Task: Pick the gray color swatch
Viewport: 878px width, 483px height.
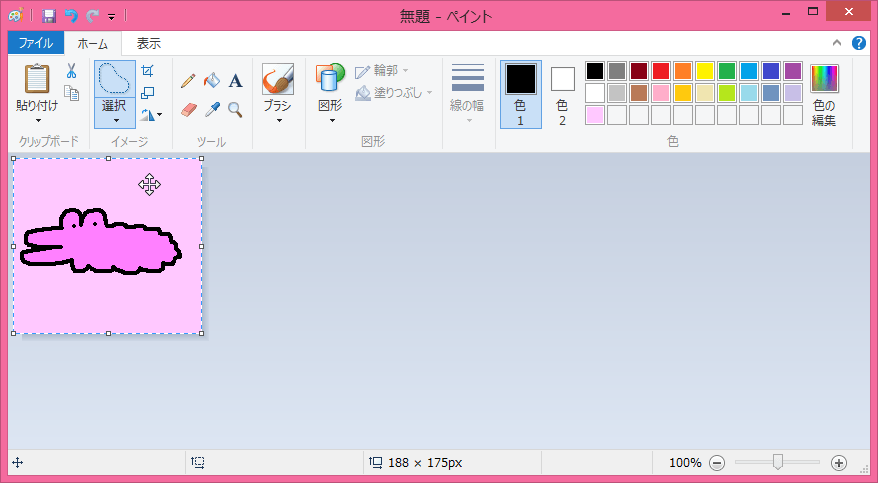Action: pyautogui.click(x=617, y=71)
